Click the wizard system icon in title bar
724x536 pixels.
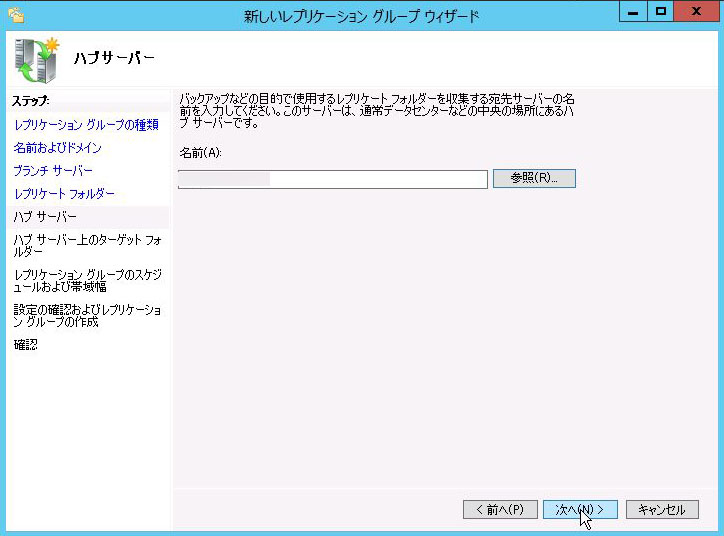coord(15,15)
